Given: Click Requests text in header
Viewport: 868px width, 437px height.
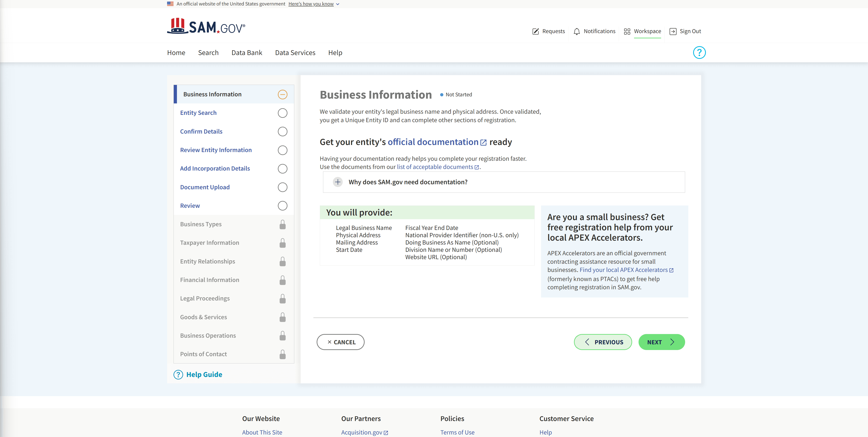Looking at the screenshot, I should coord(553,31).
